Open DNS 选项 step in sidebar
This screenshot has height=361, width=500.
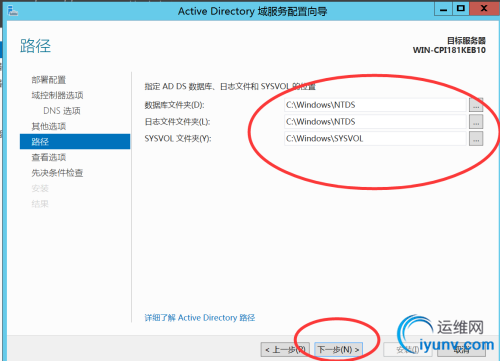[62, 111]
